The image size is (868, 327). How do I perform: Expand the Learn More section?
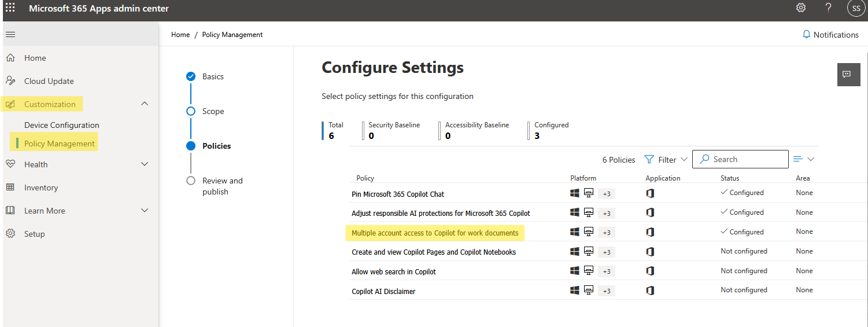145,211
